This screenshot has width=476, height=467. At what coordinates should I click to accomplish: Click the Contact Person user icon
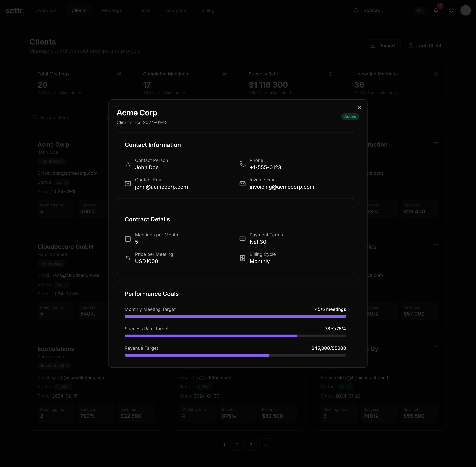click(x=128, y=164)
